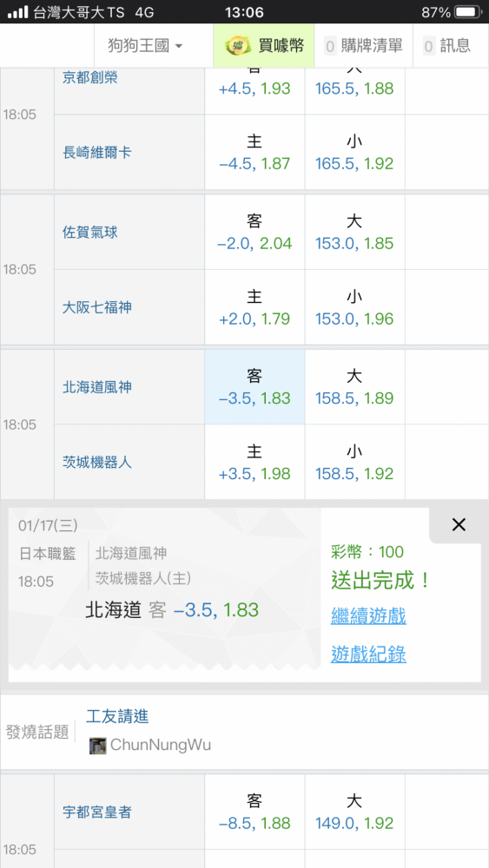This screenshot has height=868, width=489.
Task: Close the bet confirmation panel with X
Action: tap(459, 525)
